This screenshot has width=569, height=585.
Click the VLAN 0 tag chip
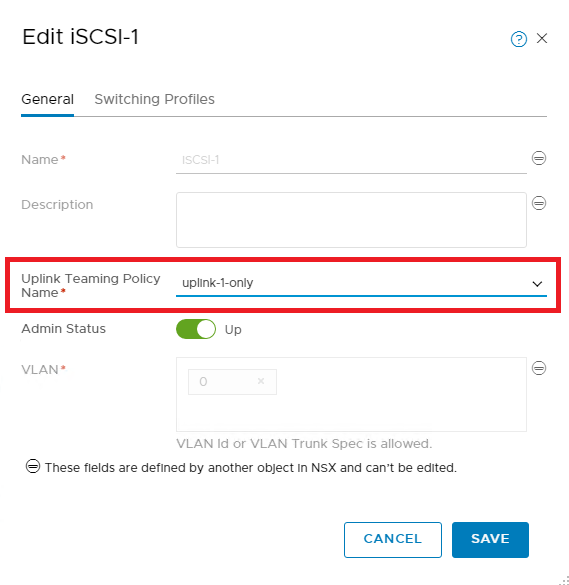coord(232,382)
